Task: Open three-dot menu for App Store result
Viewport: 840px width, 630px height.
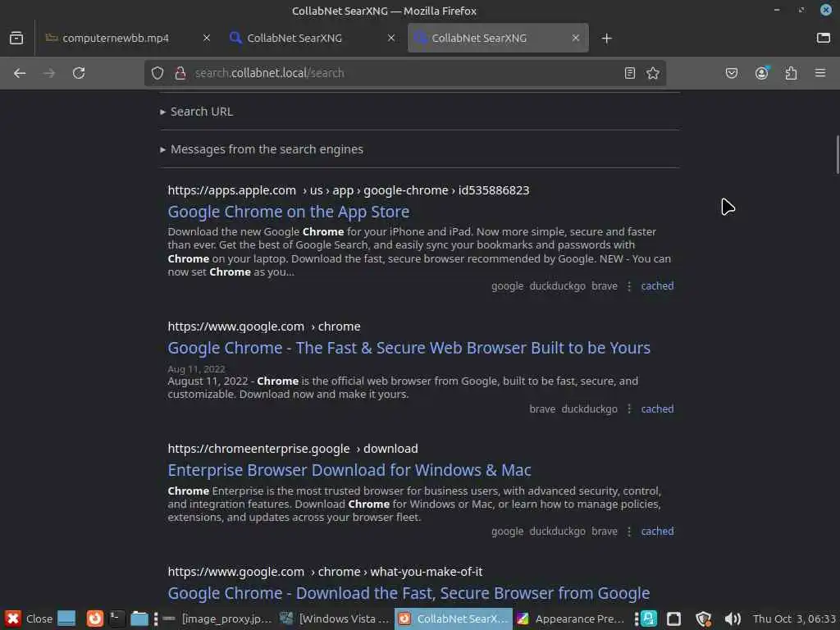Action: (629, 286)
